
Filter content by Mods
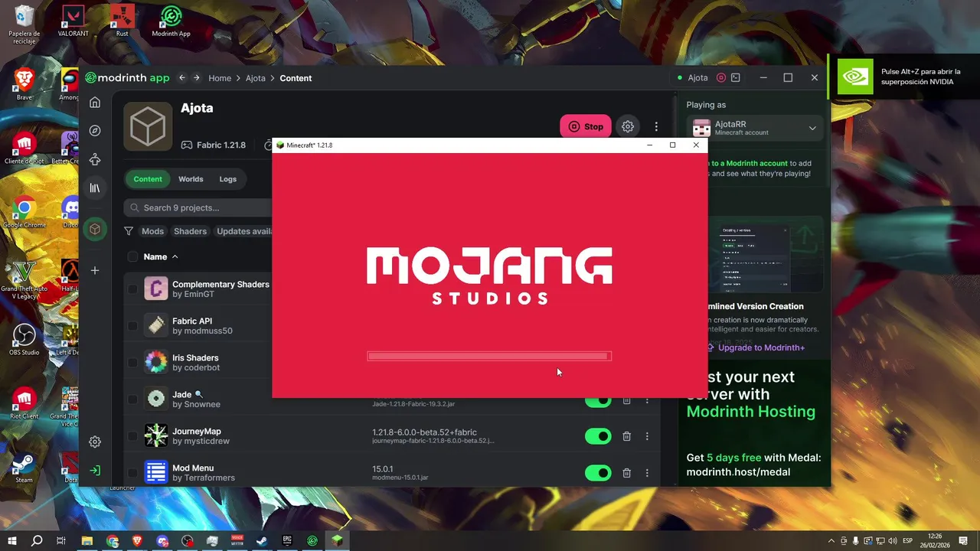(x=152, y=231)
